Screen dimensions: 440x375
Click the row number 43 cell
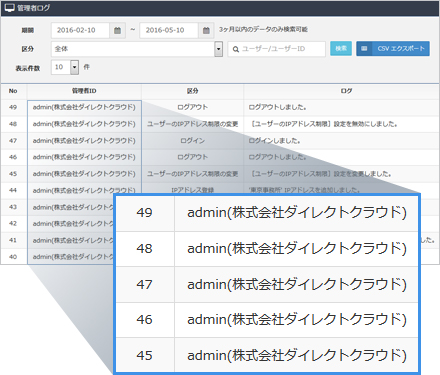(x=13, y=207)
